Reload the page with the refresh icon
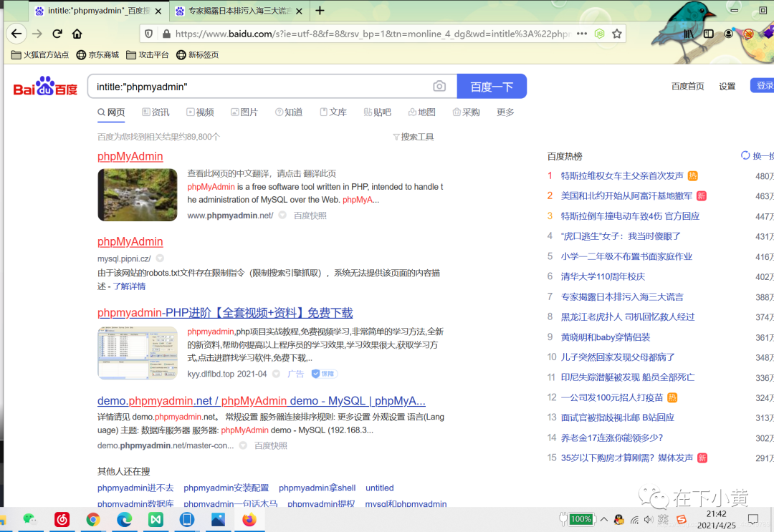The height and width of the screenshot is (532, 774). pyautogui.click(x=57, y=34)
